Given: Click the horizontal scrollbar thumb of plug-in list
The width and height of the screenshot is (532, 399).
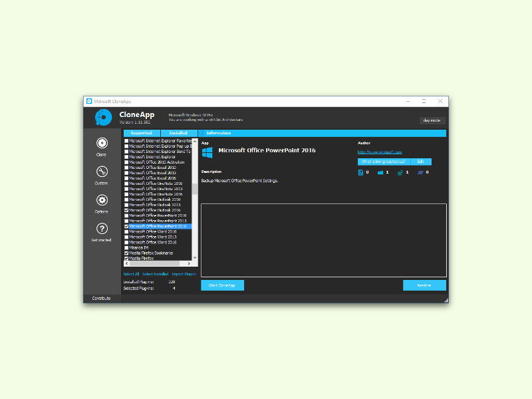Looking at the screenshot, I should tap(155, 263).
